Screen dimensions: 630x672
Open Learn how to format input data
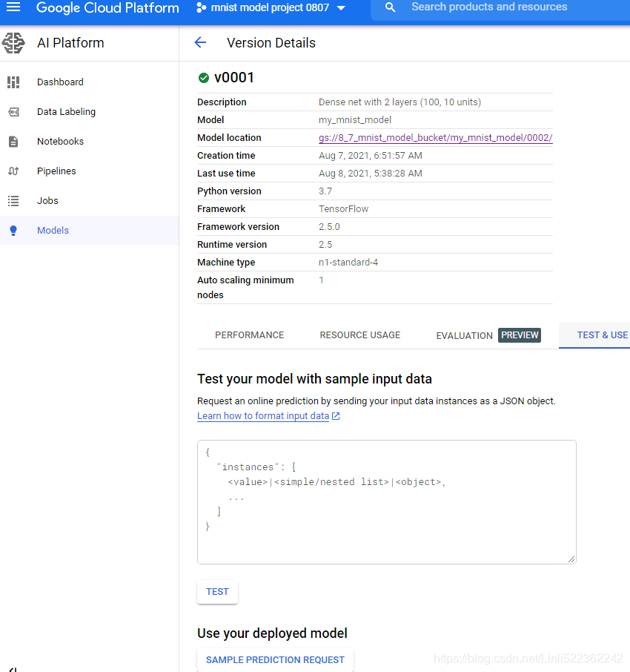click(263, 415)
